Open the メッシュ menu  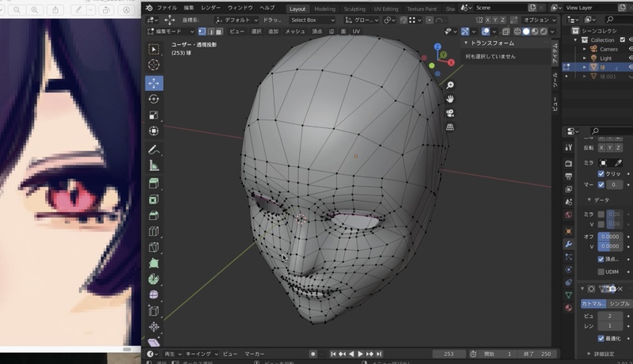(x=295, y=31)
